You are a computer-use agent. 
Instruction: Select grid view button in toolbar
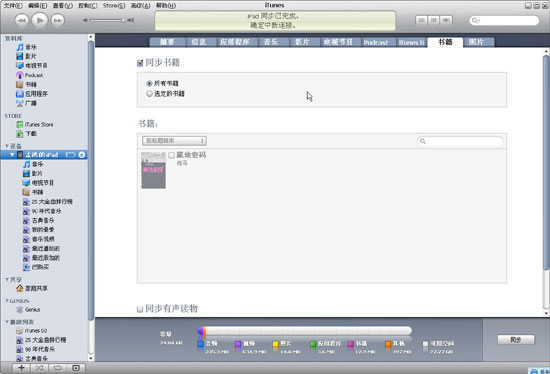point(434,20)
